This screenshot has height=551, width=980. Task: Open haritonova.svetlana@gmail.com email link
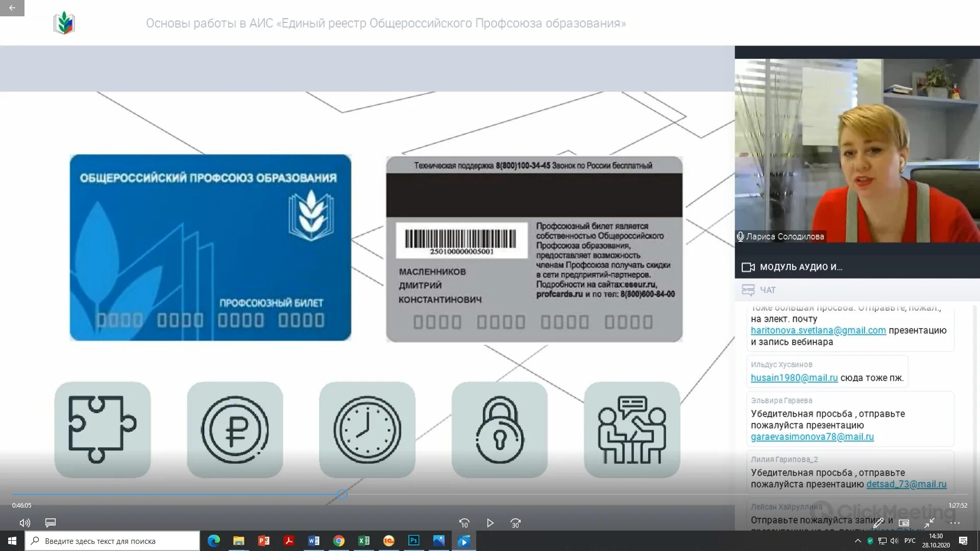[818, 331]
